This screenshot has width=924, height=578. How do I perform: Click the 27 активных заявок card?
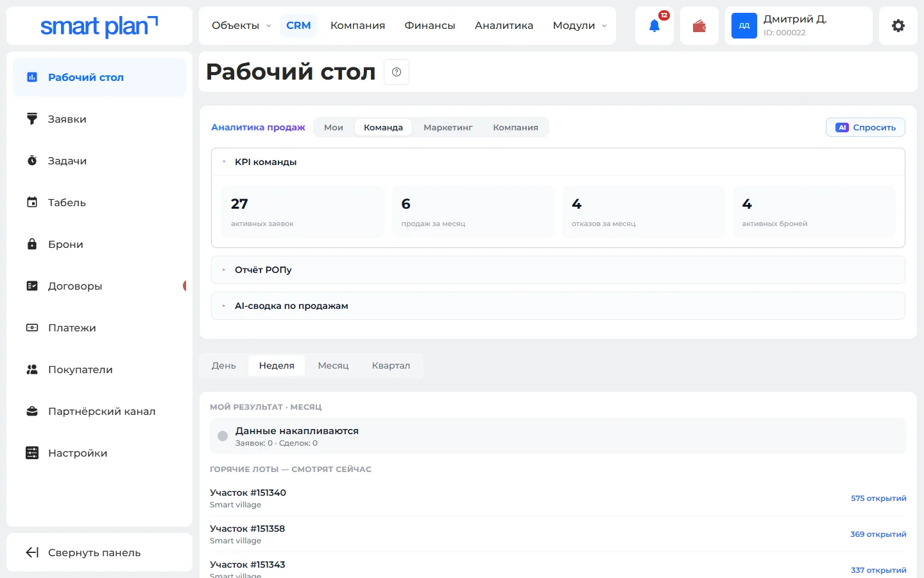[302, 212]
